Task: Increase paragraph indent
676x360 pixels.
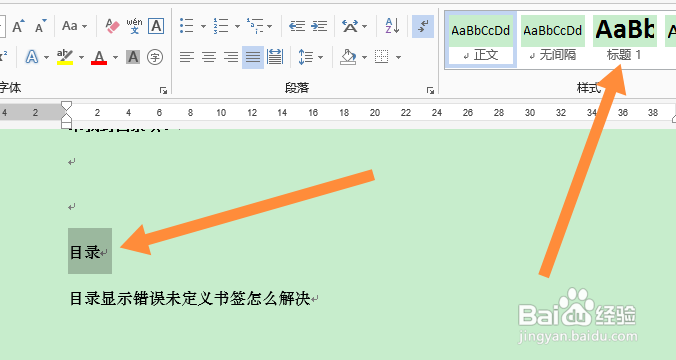Action: 319,26
